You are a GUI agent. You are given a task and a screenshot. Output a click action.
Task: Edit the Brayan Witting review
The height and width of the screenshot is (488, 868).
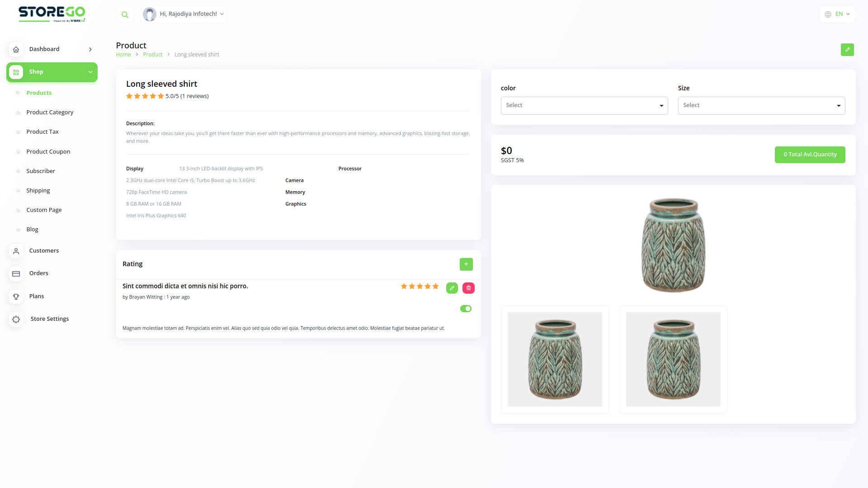(x=452, y=288)
